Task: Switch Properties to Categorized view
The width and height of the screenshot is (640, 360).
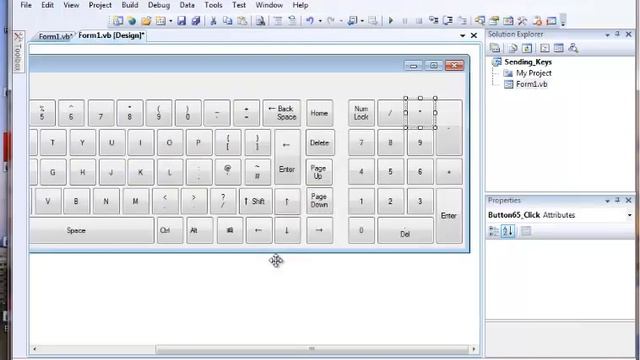Action: [493, 231]
